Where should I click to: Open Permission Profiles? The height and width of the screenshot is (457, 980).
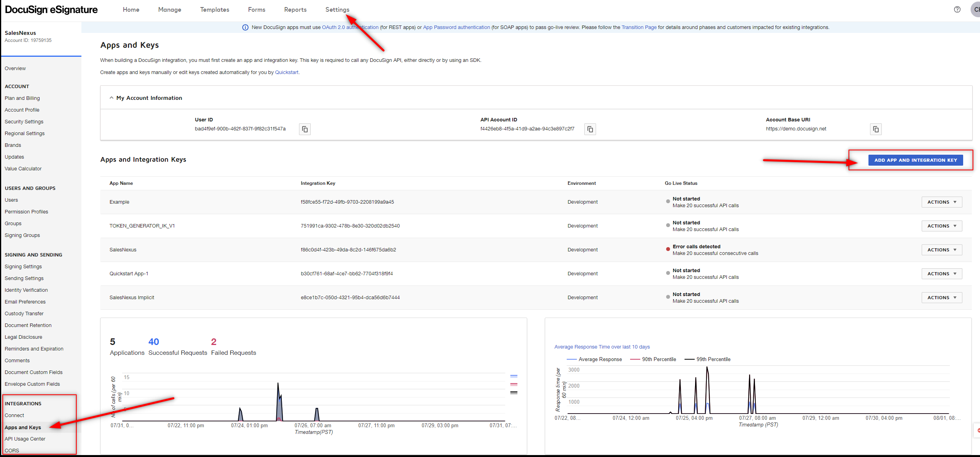coord(26,212)
